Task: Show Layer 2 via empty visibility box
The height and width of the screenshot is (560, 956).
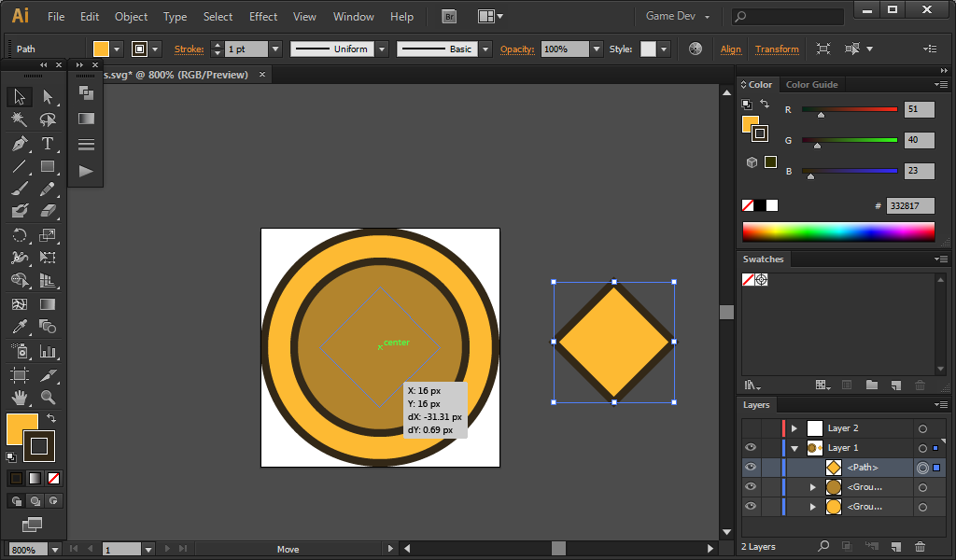Action: coord(751,428)
